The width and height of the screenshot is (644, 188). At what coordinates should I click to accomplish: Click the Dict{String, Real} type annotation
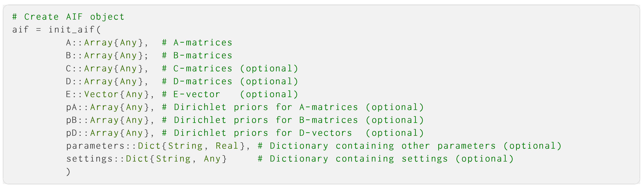pyautogui.click(x=191, y=146)
